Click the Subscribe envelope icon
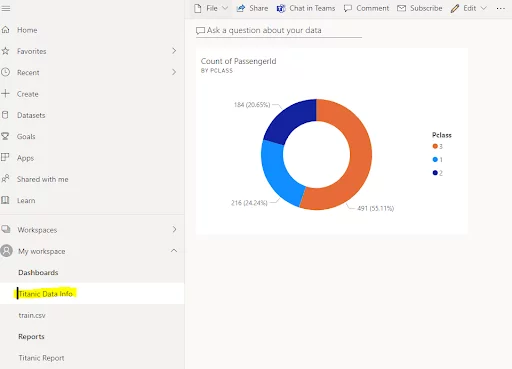 pos(401,8)
